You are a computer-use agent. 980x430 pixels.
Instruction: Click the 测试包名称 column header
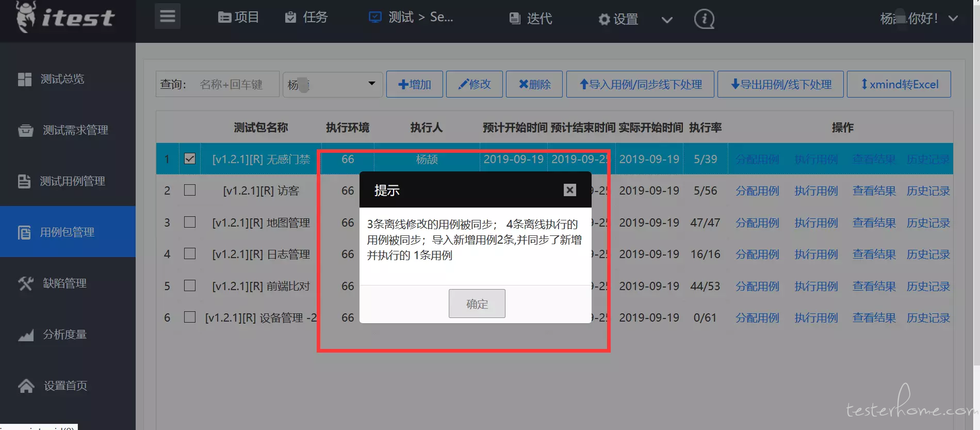(261, 128)
